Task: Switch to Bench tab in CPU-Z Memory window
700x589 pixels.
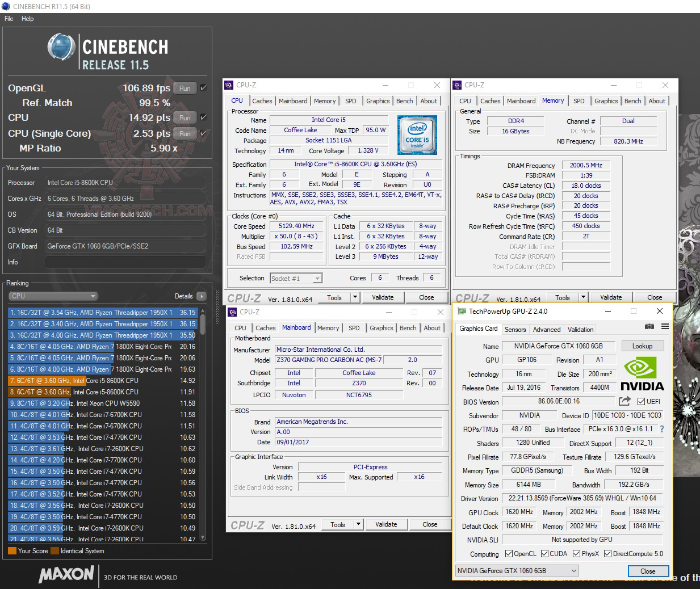Action: coord(633,101)
